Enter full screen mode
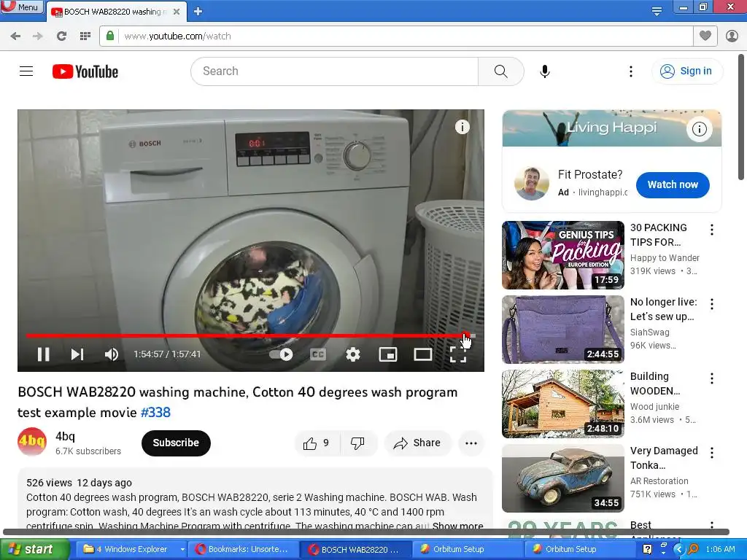Screen dimensions: 747x560 [x=458, y=354]
